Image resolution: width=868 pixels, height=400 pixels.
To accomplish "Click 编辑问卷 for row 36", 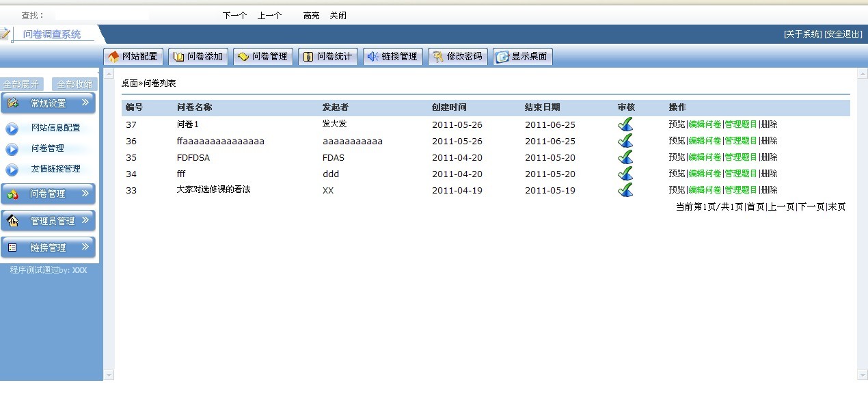I will [705, 141].
